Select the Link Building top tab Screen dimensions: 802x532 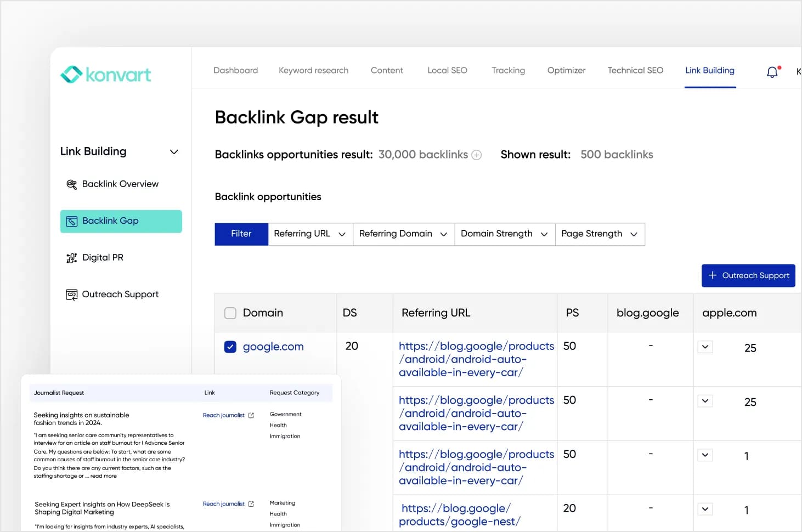pos(710,70)
